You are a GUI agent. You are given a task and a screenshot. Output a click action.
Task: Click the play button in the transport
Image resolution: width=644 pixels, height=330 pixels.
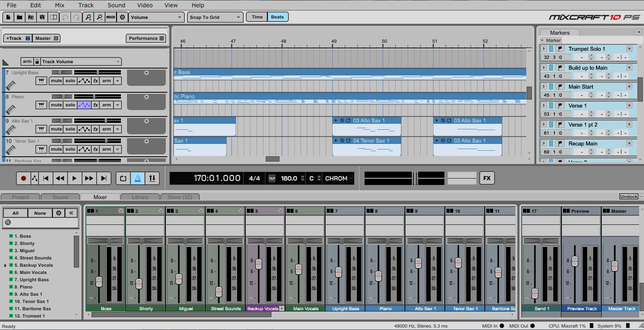click(74, 178)
